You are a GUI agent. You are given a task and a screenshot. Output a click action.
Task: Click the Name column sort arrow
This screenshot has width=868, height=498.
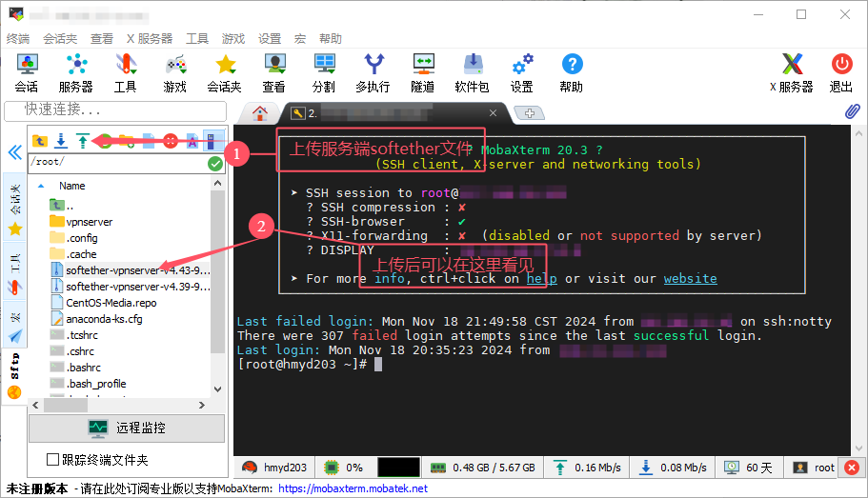point(41,186)
